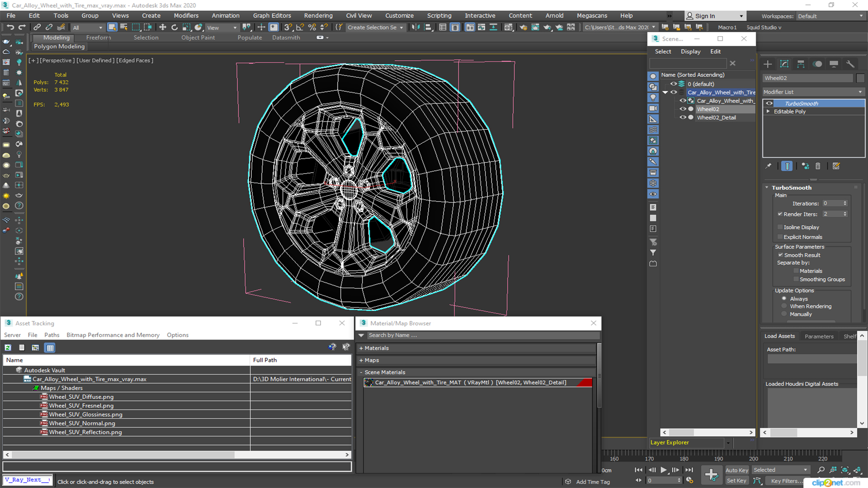The image size is (868, 488).
Task: Click Configure Modifier Sets icon
Action: pos(836,166)
